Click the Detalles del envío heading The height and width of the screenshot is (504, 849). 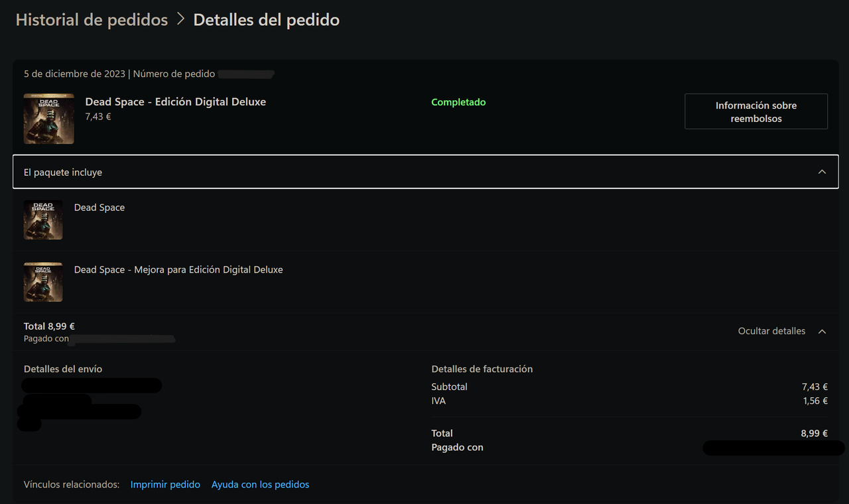63,369
